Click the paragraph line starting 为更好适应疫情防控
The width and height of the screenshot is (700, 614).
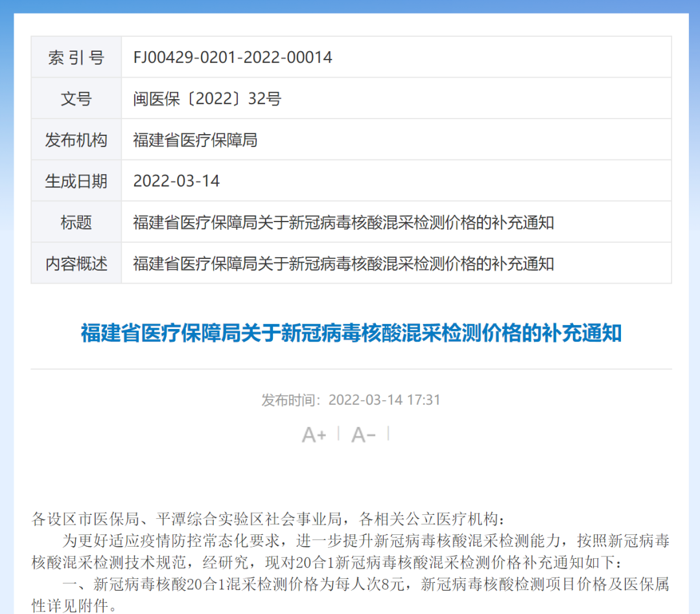click(366, 540)
